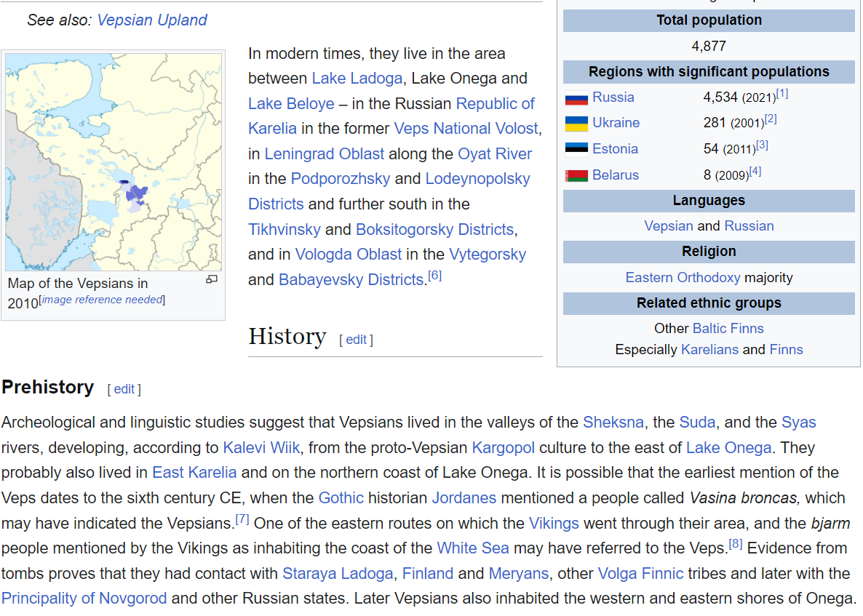
Task: Go to the Republic of Karelia article
Action: coord(496,103)
